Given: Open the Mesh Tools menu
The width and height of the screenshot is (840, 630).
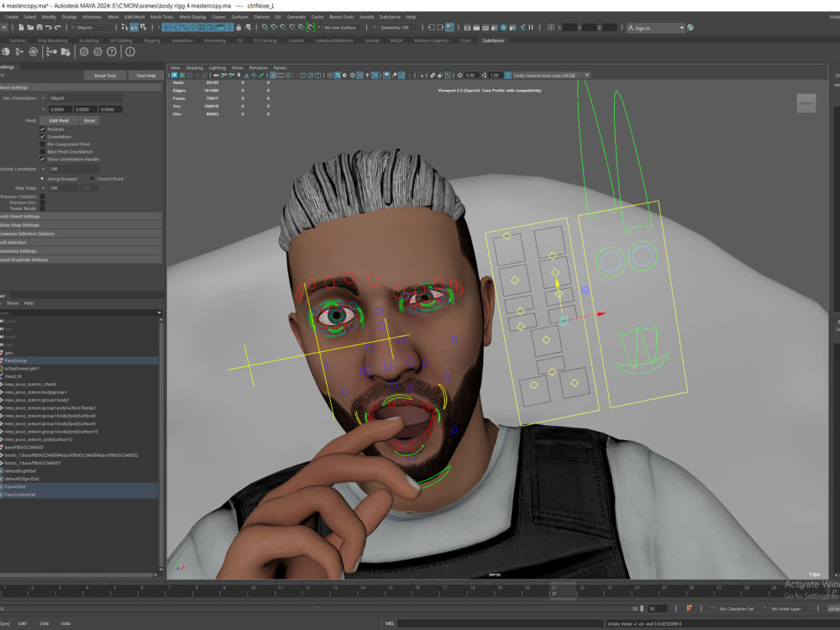Looking at the screenshot, I should (162, 17).
